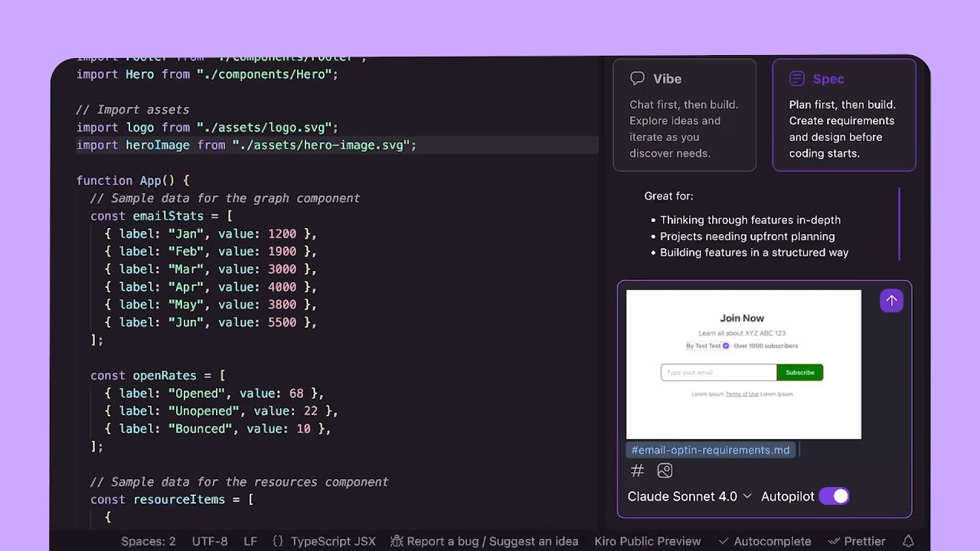
Task: Click Report a bug / Suggest an idea
Action: click(x=492, y=541)
